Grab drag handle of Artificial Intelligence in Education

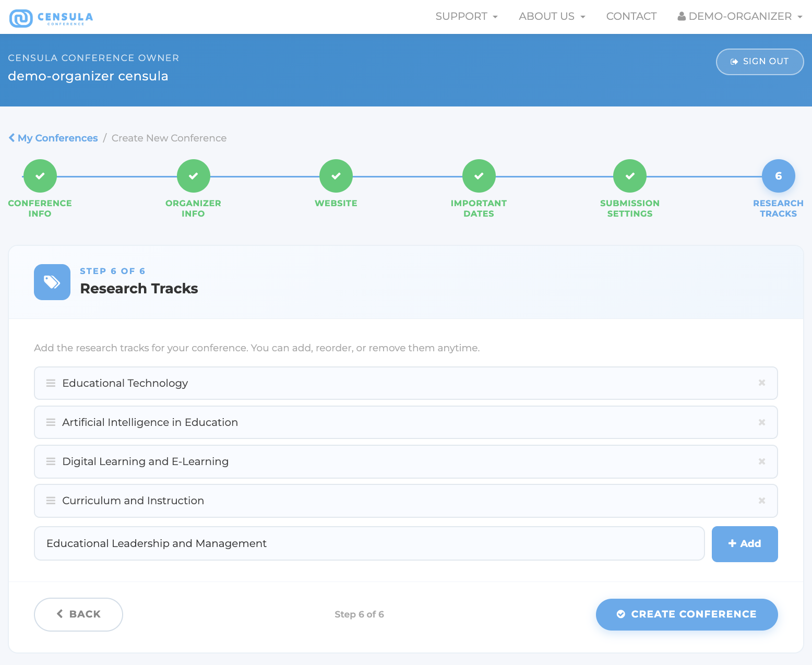point(51,422)
